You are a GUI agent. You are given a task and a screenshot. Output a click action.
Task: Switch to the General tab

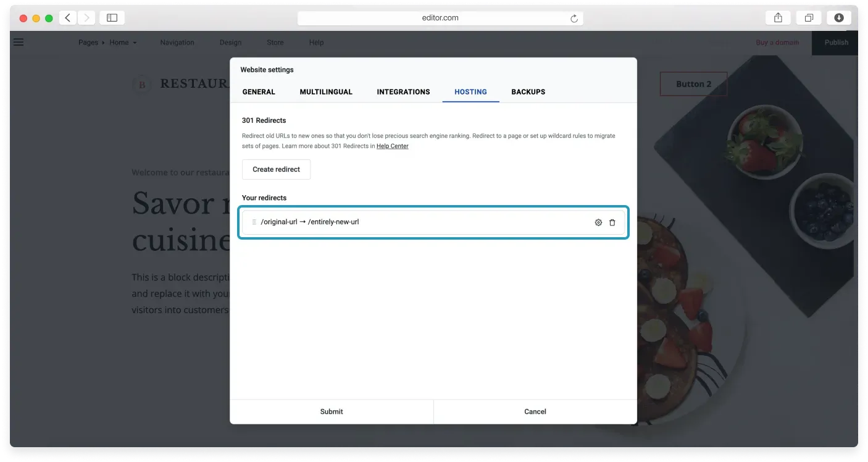pos(259,92)
